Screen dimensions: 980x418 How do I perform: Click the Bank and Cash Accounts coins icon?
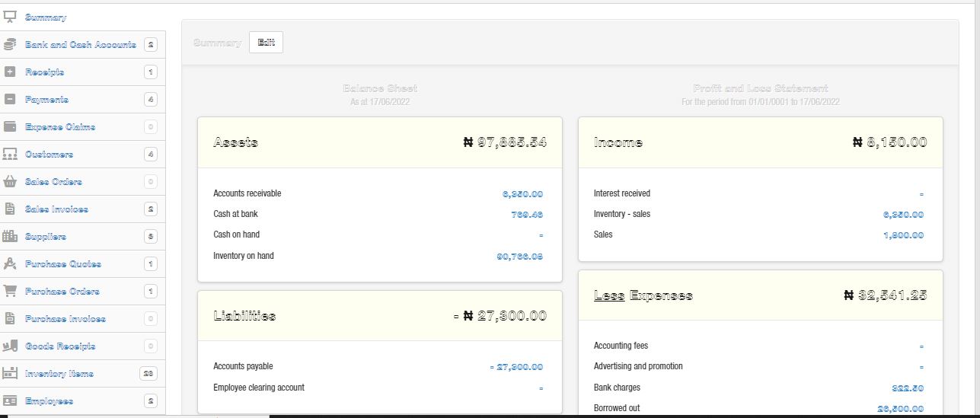(11, 45)
